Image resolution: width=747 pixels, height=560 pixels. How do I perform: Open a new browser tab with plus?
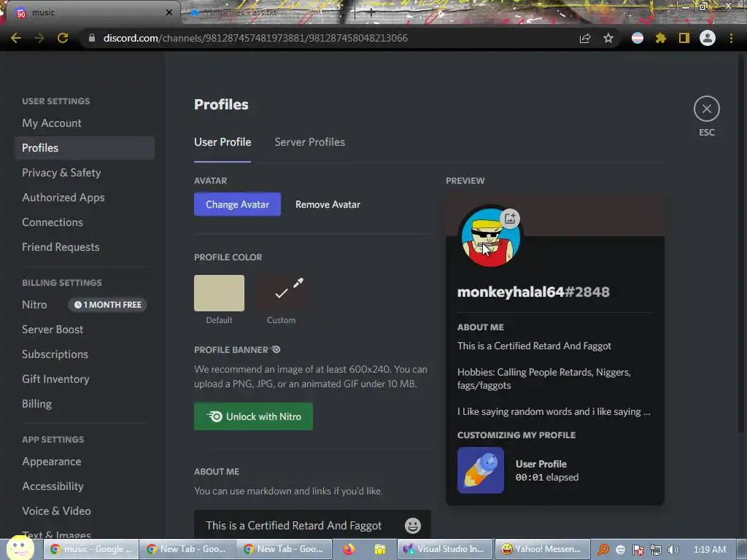pyautogui.click(x=371, y=13)
